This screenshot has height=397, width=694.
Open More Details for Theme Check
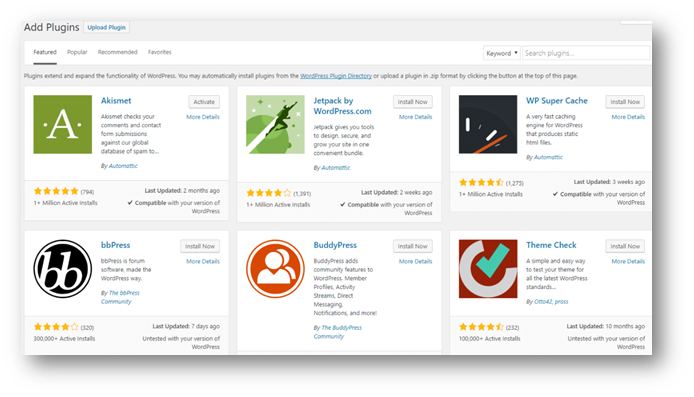click(x=628, y=261)
